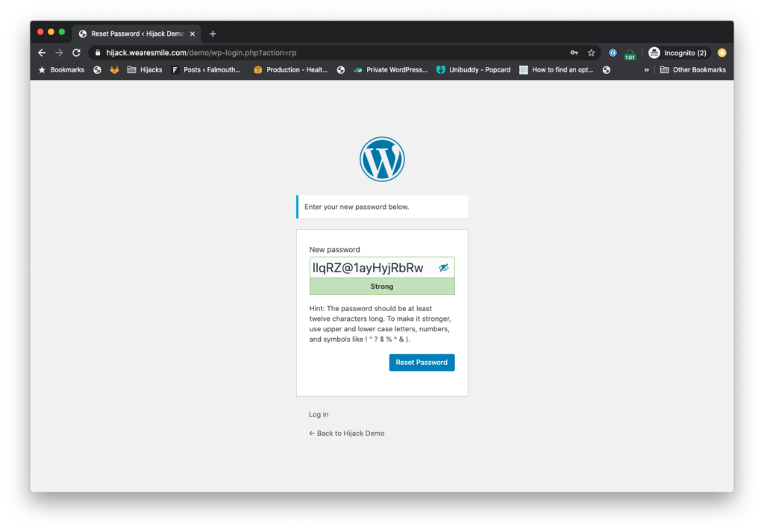Go back to Hijack Demo link

(346, 433)
